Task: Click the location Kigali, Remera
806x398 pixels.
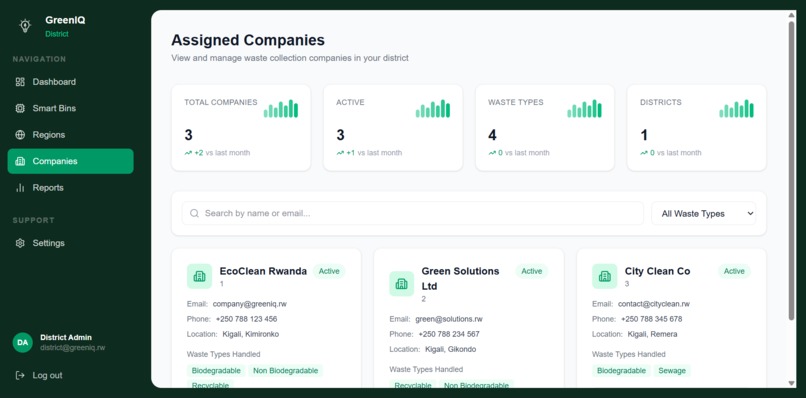Action: pyautogui.click(x=652, y=334)
